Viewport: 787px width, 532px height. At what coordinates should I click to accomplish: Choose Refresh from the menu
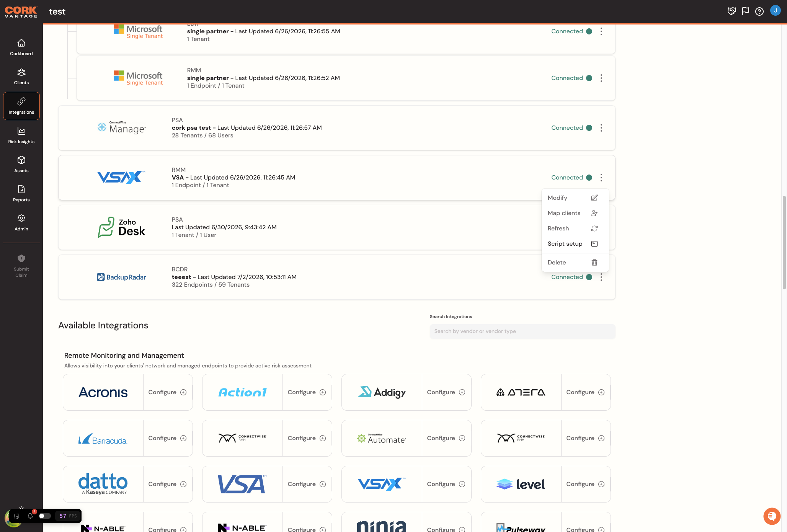575,228
